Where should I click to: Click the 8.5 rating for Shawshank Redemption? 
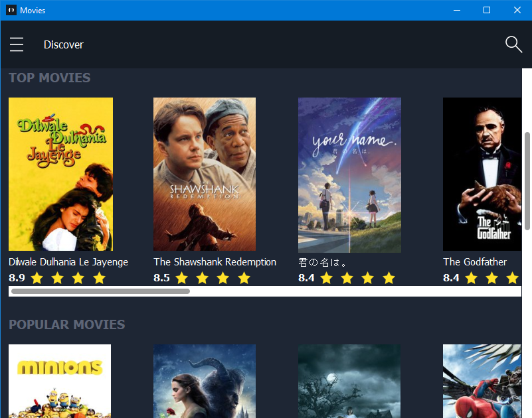pyautogui.click(x=161, y=278)
